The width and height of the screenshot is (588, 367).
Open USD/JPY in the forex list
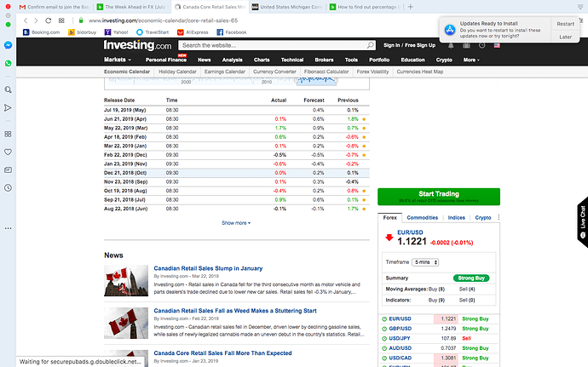[400, 338]
